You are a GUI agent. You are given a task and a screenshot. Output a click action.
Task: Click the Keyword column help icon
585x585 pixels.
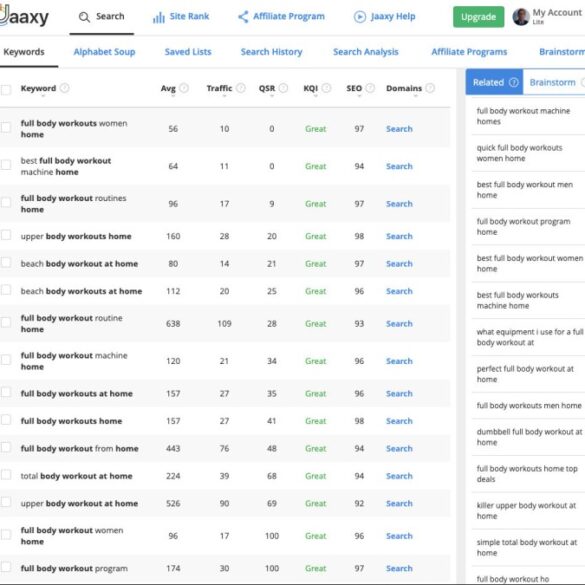point(65,88)
